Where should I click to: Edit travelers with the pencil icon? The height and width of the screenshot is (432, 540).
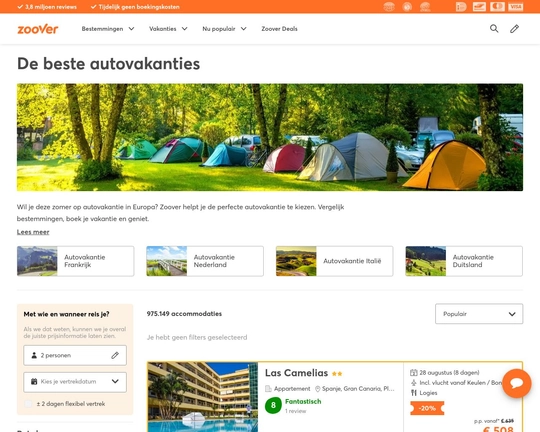pos(115,355)
